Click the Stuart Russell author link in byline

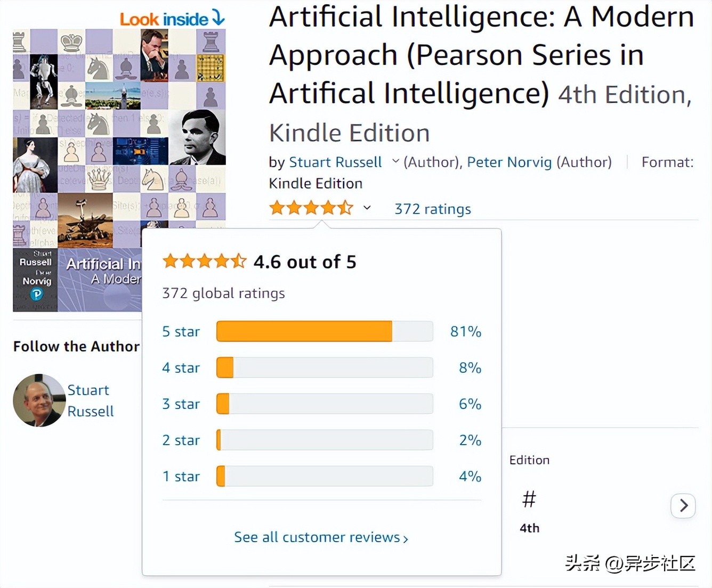(335, 162)
